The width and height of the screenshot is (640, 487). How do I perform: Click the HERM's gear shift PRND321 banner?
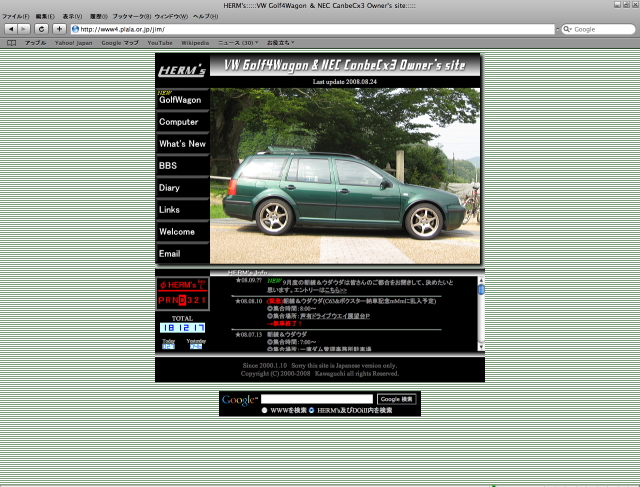pyautogui.click(x=182, y=294)
